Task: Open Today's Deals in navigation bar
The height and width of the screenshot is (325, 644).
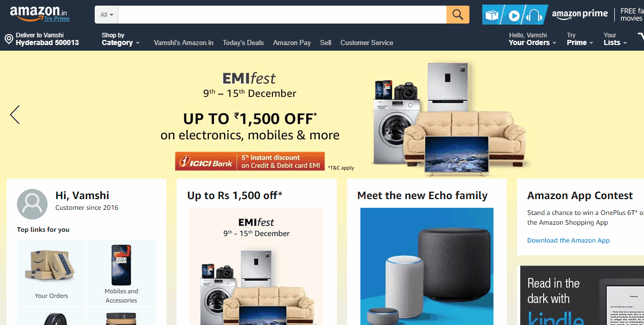Action: pyautogui.click(x=243, y=42)
